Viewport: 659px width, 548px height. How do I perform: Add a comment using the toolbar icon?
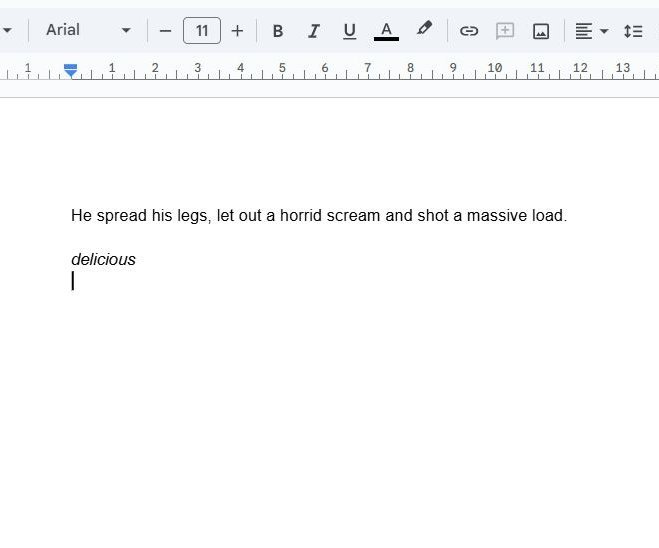(505, 31)
